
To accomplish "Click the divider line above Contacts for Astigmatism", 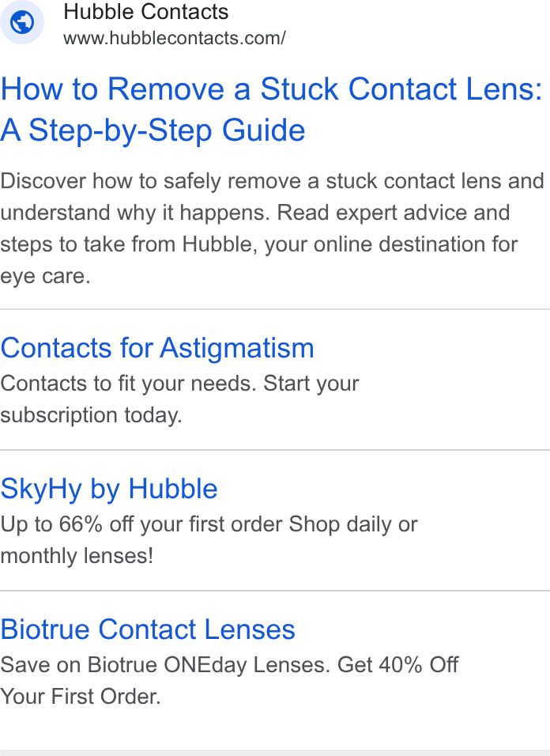I will pyautogui.click(x=275, y=309).
